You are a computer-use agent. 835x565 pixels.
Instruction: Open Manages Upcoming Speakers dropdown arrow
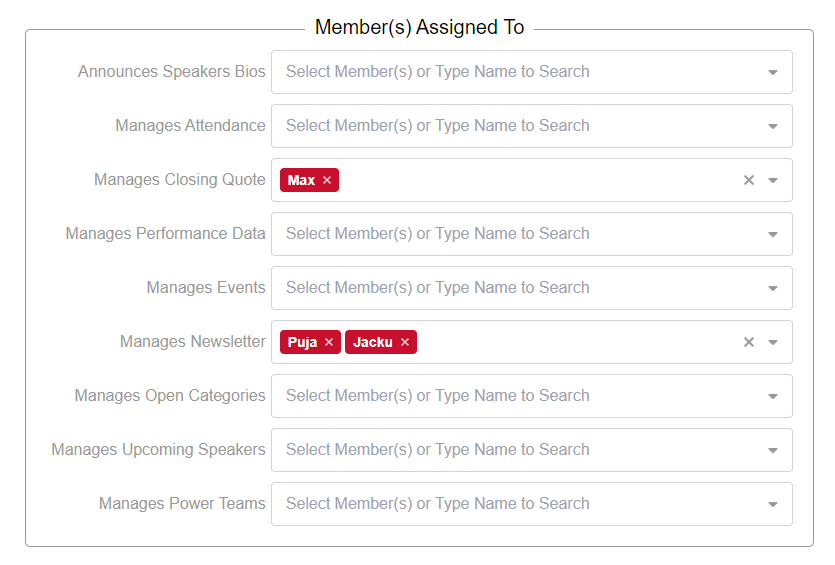coord(773,451)
